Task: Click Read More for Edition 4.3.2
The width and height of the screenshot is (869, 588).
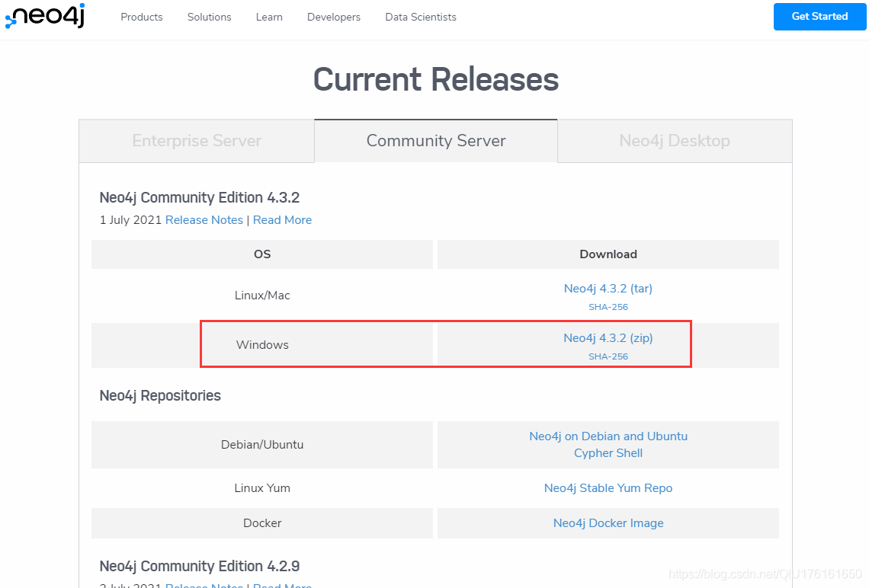Action: pyautogui.click(x=282, y=220)
